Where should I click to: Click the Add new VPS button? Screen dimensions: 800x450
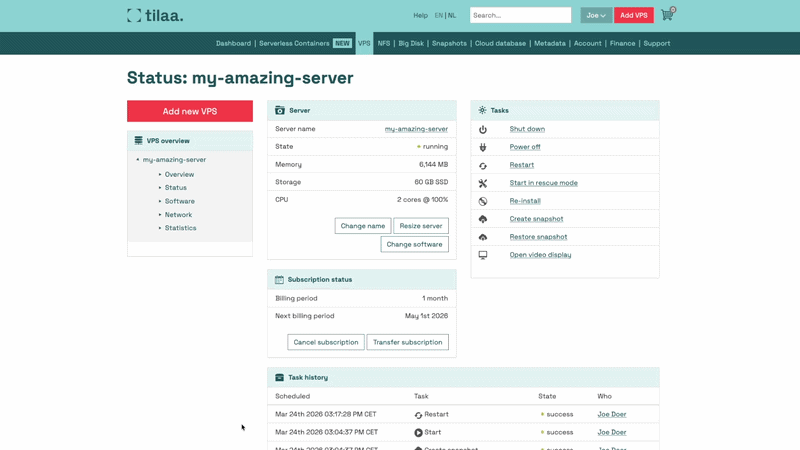[x=190, y=111]
